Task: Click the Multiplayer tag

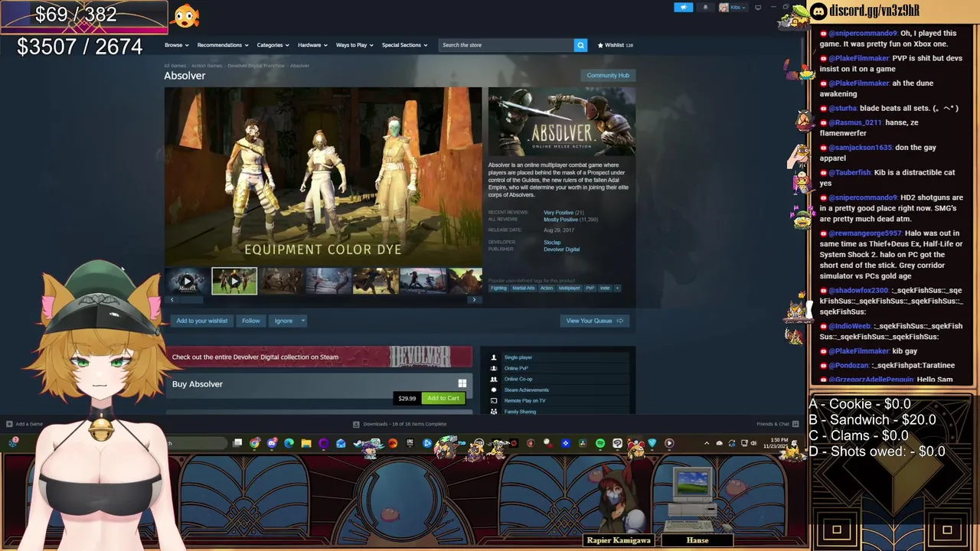Action: pyautogui.click(x=569, y=288)
